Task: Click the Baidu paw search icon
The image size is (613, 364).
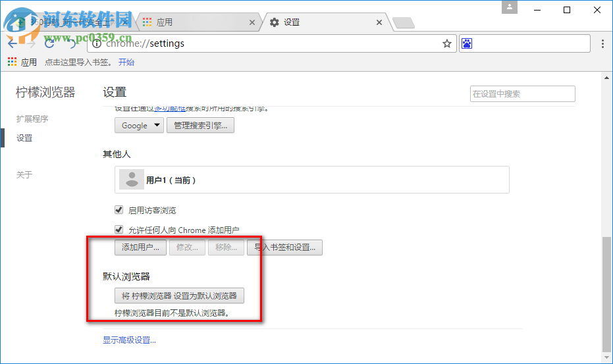Action: click(x=467, y=43)
